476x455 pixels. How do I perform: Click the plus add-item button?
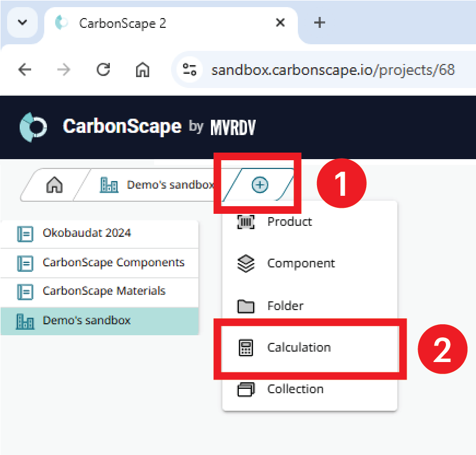260,185
